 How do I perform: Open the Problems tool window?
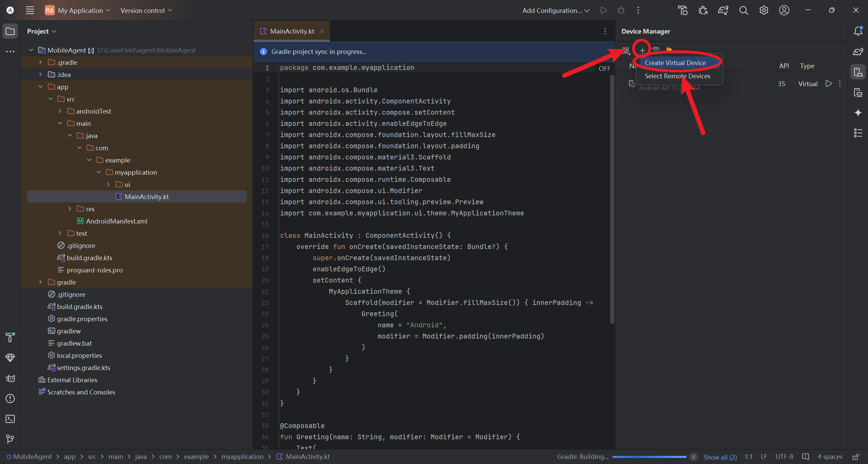[x=10, y=399]
